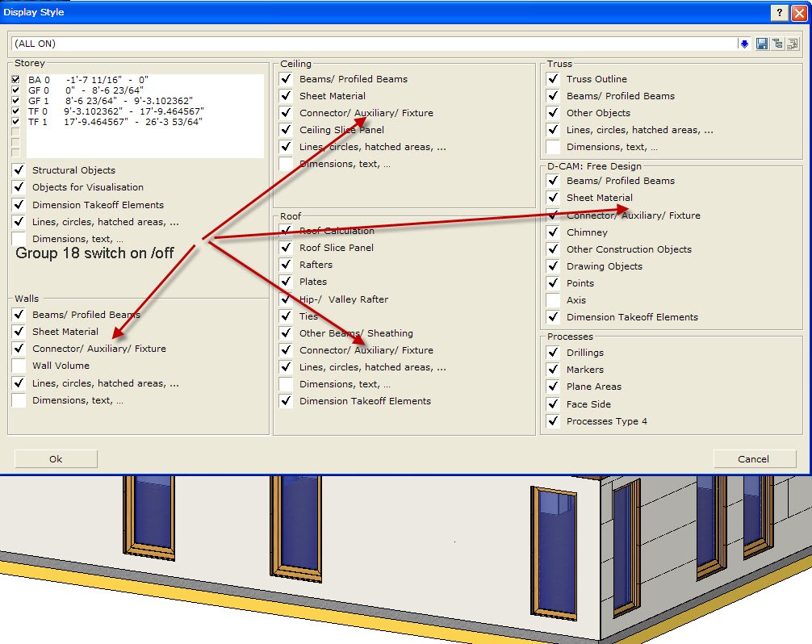This screenshot has height=644, width=812.
Task: Click the tree structure icon beside save
Action: click(777, 44)
